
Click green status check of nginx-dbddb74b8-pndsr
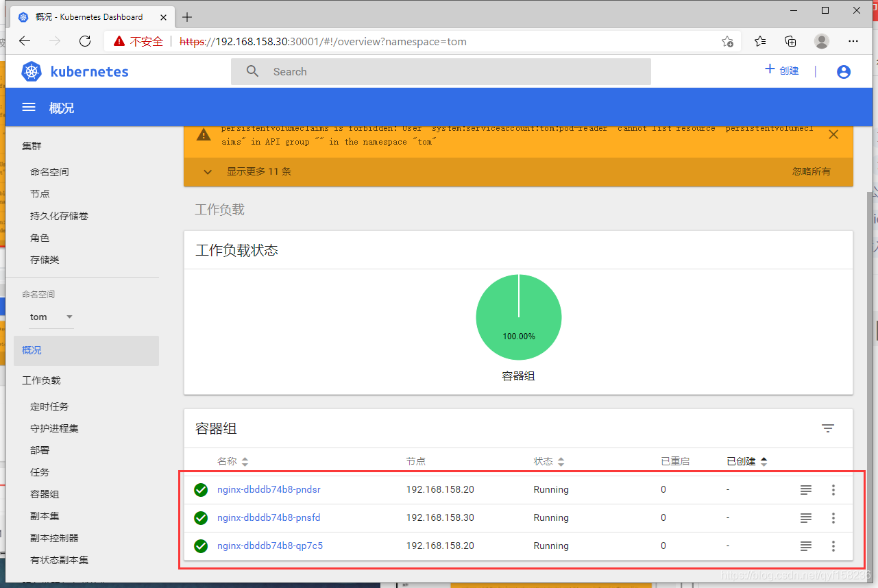click(201, 490)
